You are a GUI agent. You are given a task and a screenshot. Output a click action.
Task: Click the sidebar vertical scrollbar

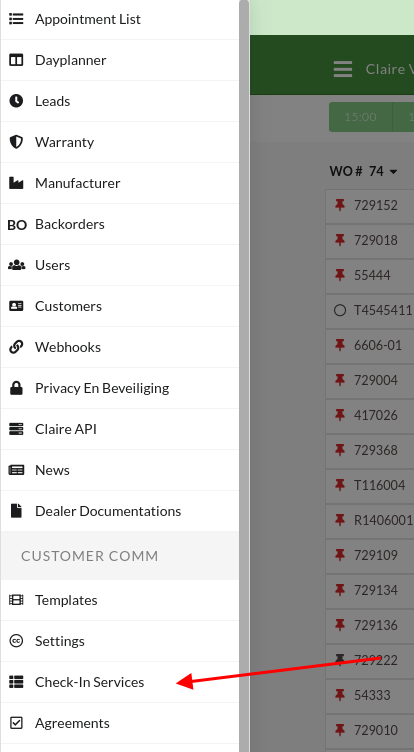point(244,376)
